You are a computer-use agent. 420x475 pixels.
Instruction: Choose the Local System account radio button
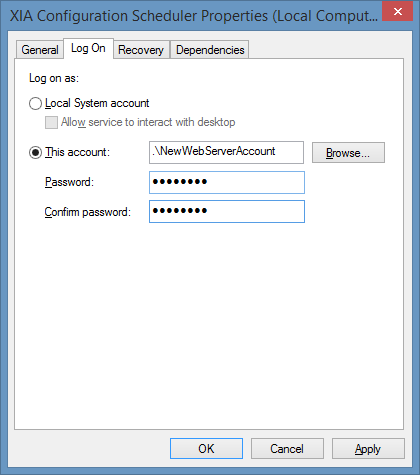[x=35, y=103]
